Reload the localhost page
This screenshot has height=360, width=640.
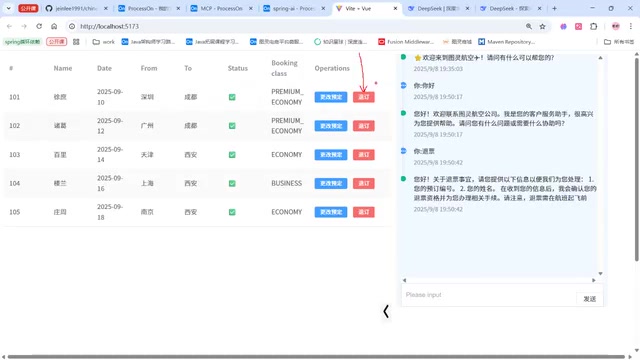(x=39, y=26)
